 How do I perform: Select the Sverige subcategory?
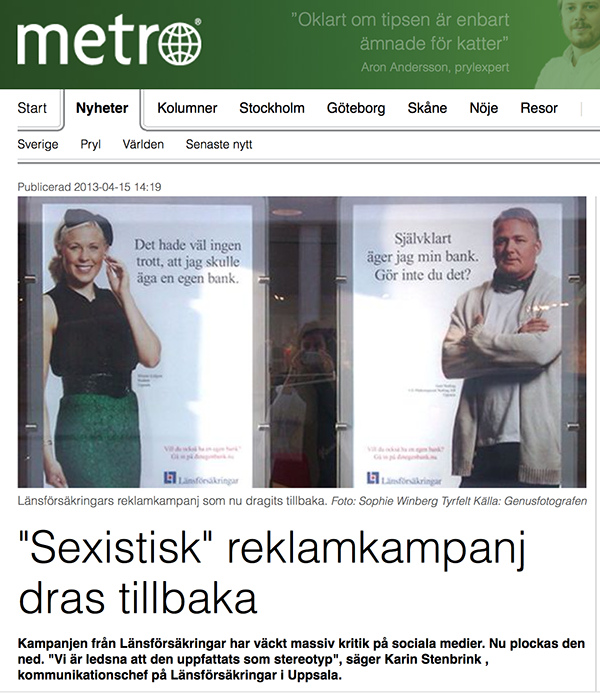click(38, 145)
